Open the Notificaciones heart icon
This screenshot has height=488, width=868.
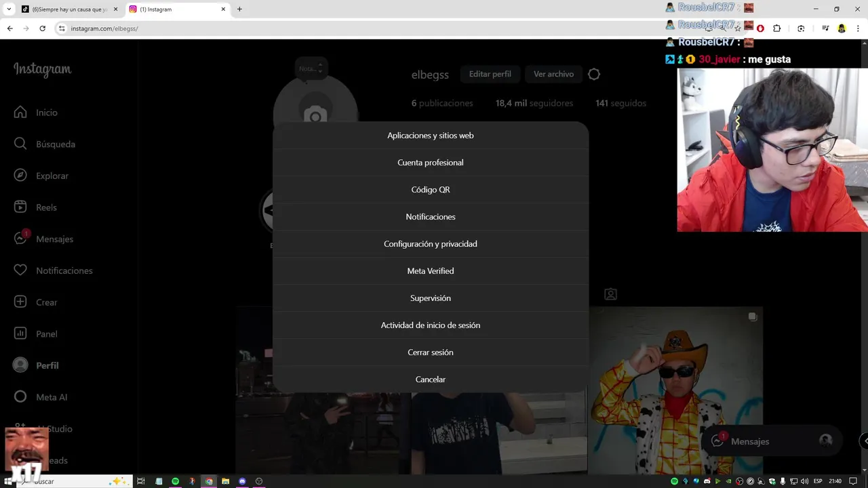click(x=20, y=270)
